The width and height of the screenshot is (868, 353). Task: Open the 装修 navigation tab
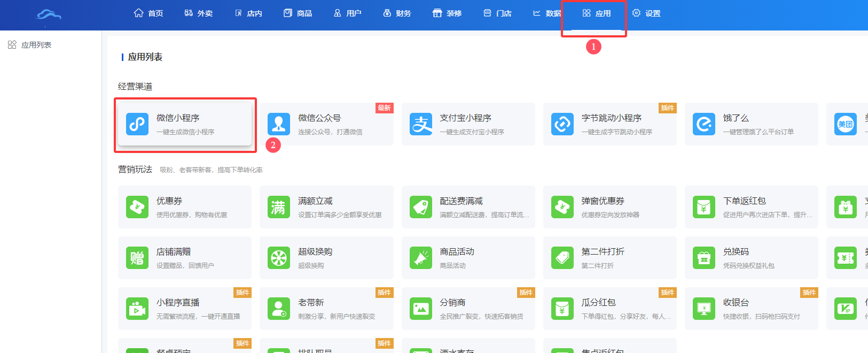pos(447,13)
